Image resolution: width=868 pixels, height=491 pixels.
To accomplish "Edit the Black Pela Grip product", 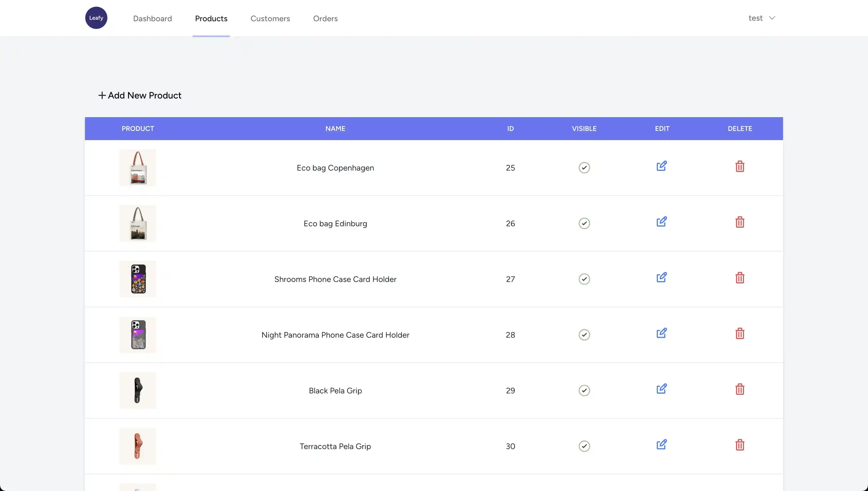I will 661,389.
